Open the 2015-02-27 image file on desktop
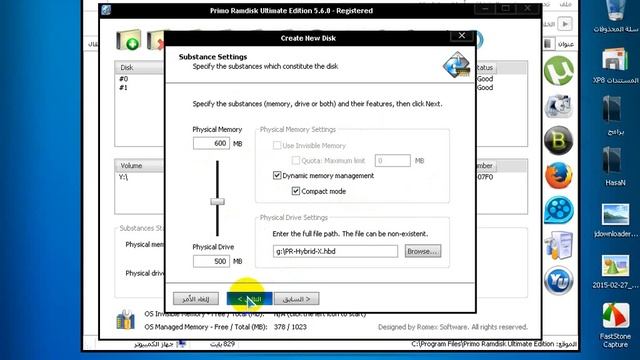 [x=615, y=271]
